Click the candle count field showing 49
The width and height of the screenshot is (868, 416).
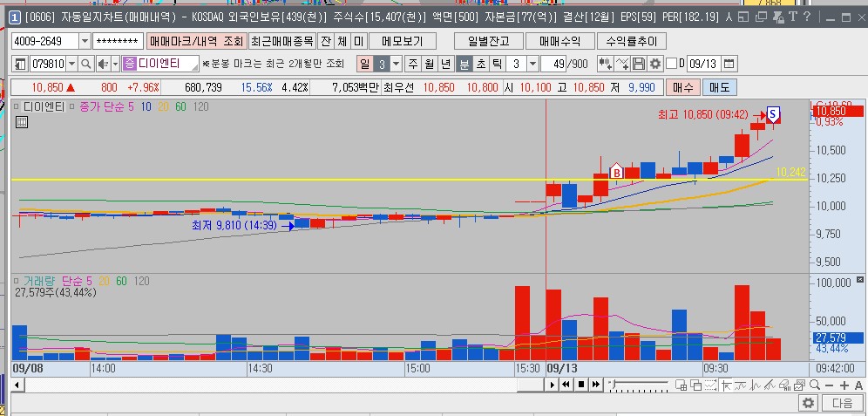[x=554, y=64]
